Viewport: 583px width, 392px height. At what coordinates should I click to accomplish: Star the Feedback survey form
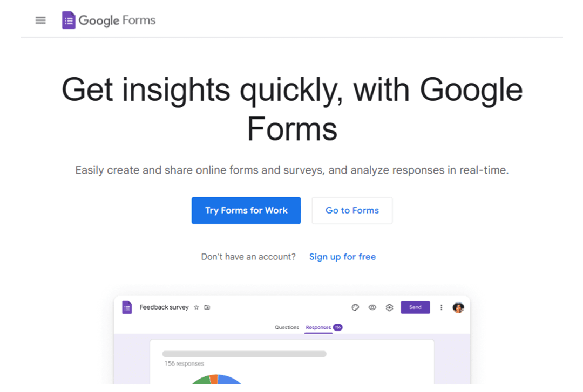(x=197, y=307)
